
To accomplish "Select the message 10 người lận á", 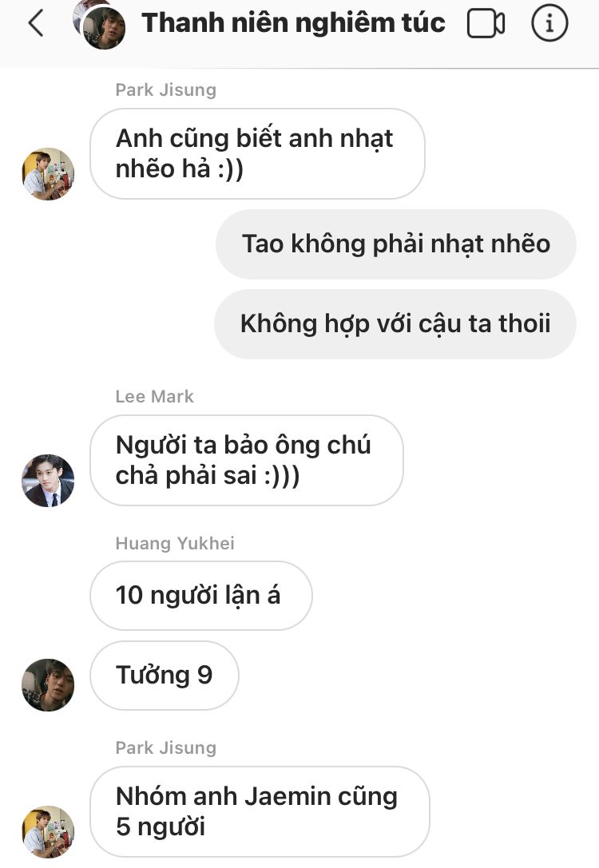I will 201,596.
